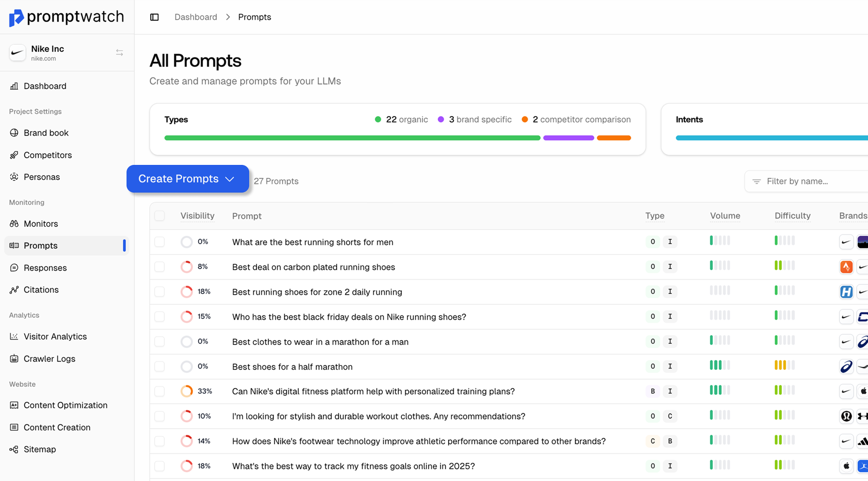
Task: Sort by Visibility column header
Action: [197, 216]
